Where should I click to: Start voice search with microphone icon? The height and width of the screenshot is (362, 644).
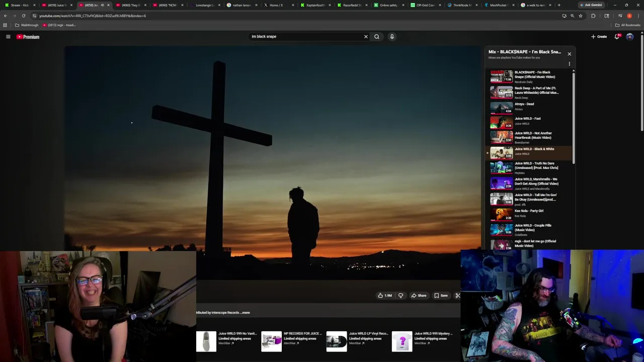[x=392, y=37]
